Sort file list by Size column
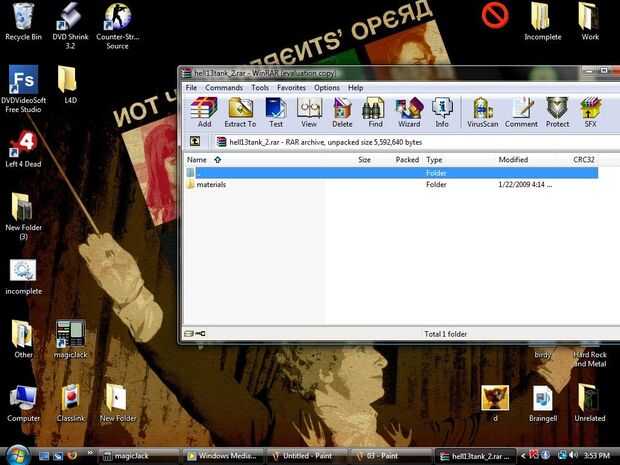 click(364, 160)
